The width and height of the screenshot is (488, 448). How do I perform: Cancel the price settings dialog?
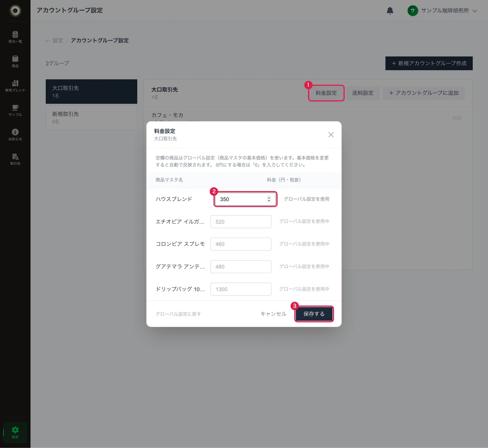(x=273, y=314)
